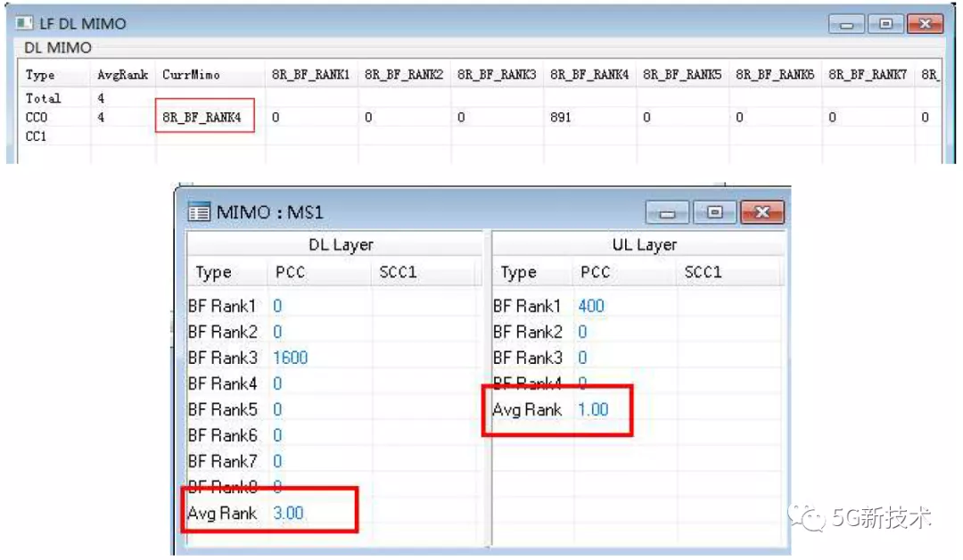Click the 8R_BF_RANK3 column header
Viewport: 963px width, 560px height.
point(497,75)
